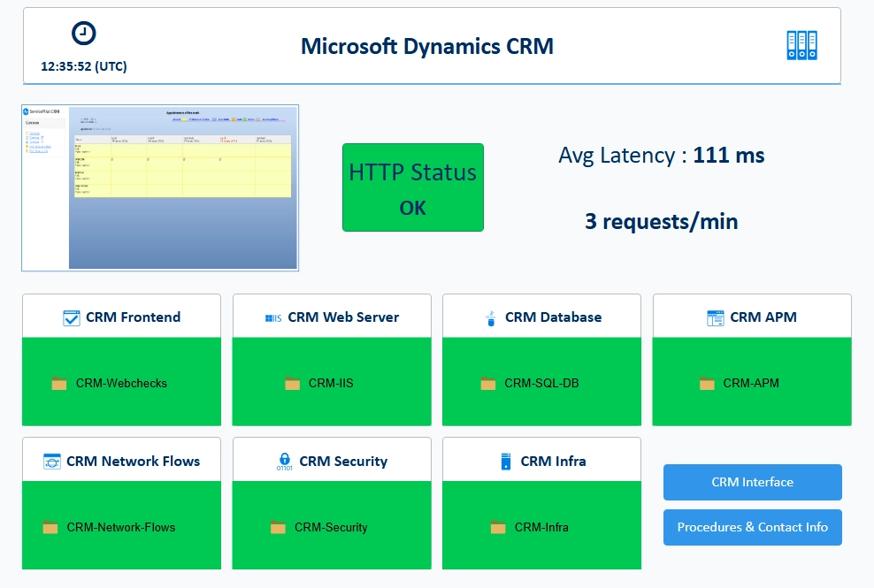
Task: Click the green HTTP Status OK box
Action: (x=413, y=187)
